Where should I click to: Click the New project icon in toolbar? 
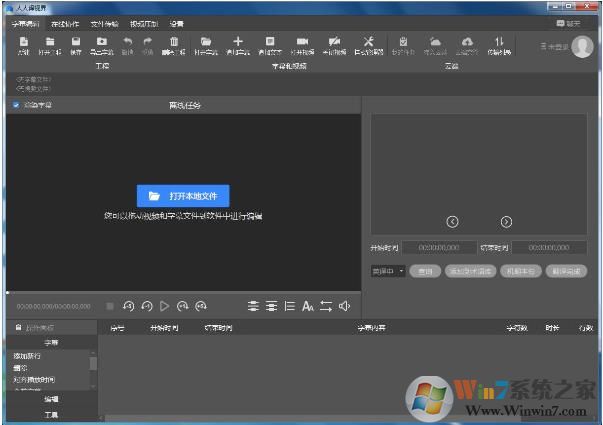coord(23,42)
